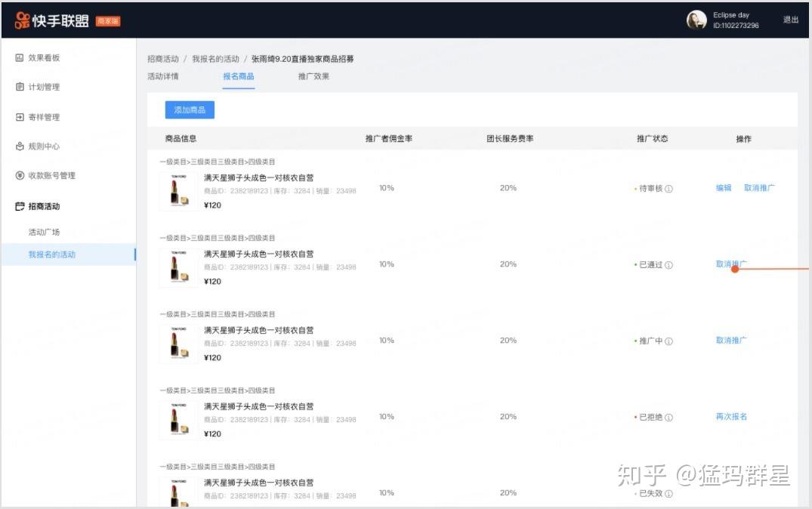Open the 效果看板 dashboard icon in sidebar
Screen dimensions: 812x509
(20, 57)
